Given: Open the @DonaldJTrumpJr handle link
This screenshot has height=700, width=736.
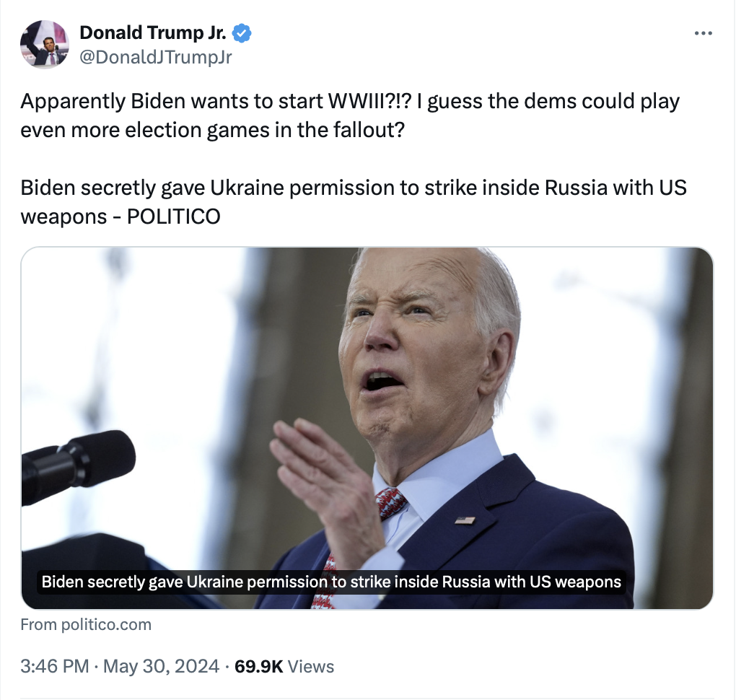Looking at the screenshot, I should click(x=156, y=57).
